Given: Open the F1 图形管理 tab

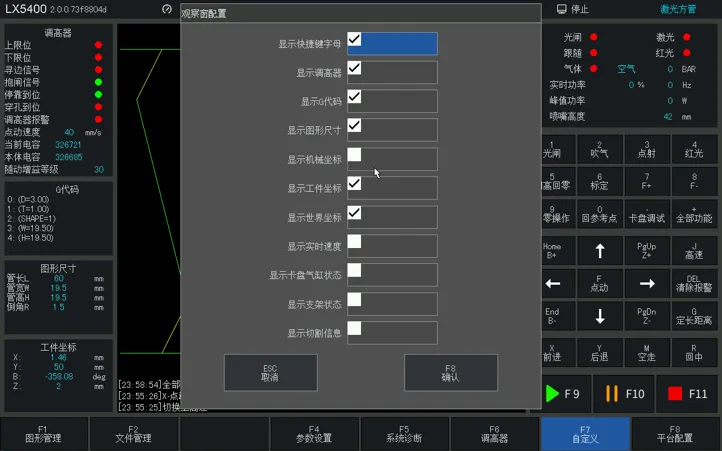Looking at the screenshot, I should [43, 434].
